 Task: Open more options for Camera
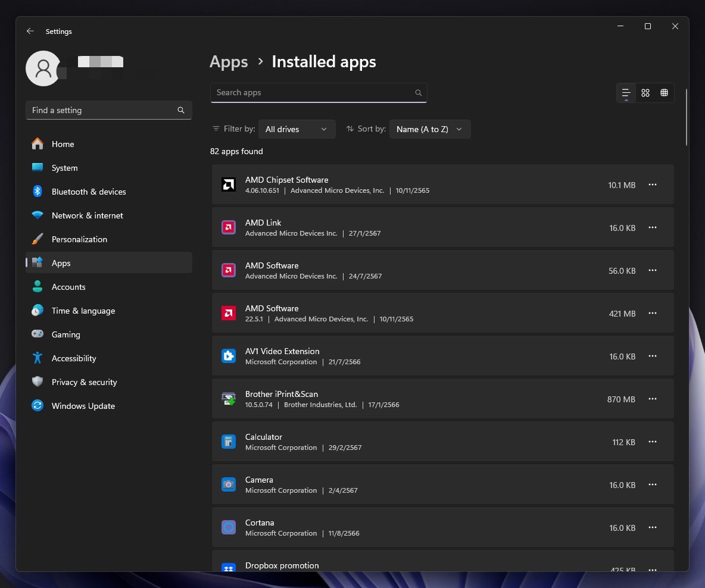tap(653, 484)
